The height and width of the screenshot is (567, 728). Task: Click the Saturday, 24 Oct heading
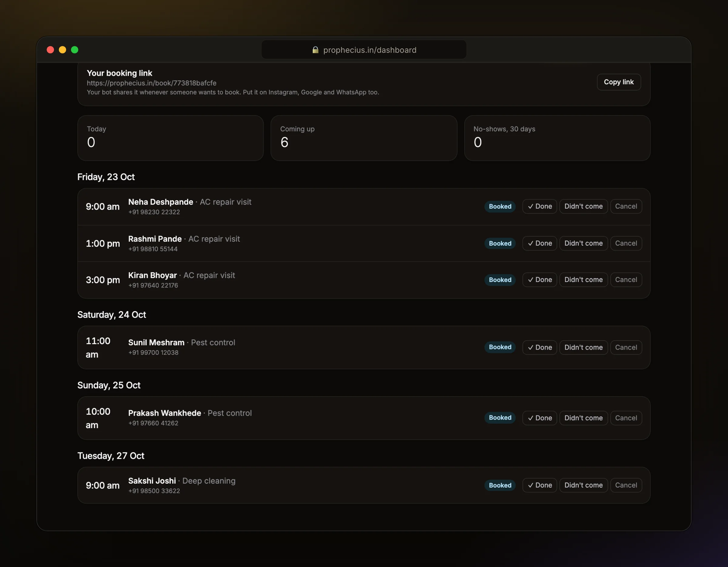point(112,315)
